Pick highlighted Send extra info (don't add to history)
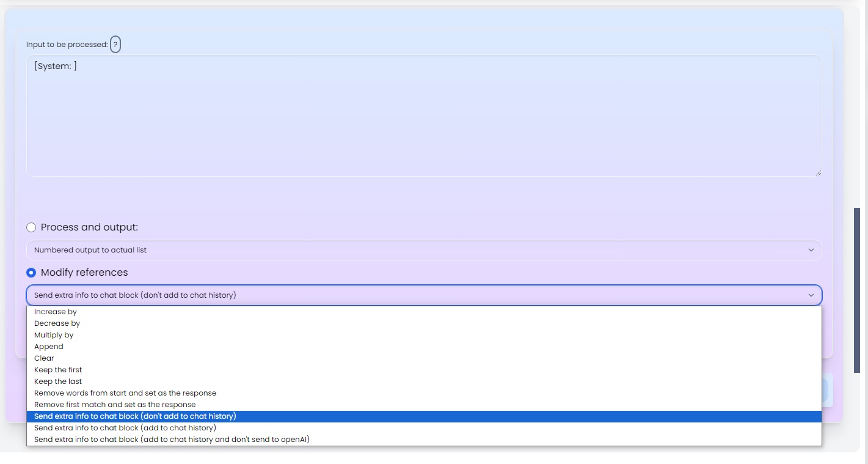Screen dimensions: 868x464 click(135, 416)
